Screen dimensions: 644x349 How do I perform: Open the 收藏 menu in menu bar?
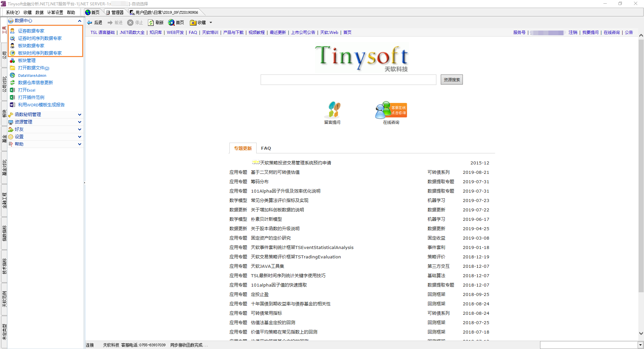[x=28, y=12]
